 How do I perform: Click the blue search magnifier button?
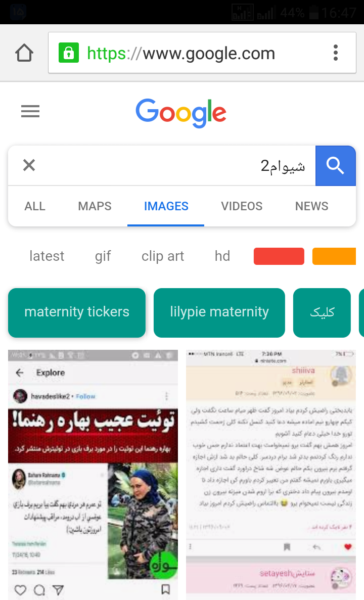335,166
